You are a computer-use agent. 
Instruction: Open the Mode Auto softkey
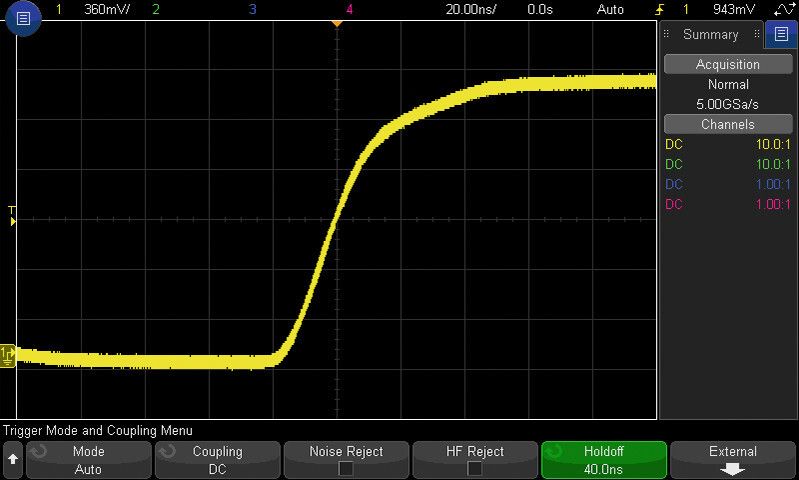tap(89, 460)
